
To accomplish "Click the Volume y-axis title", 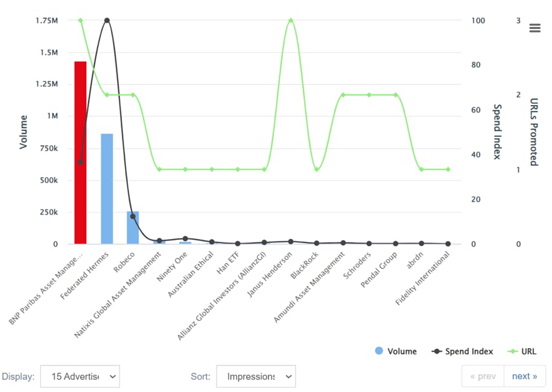I will (x=24, y=132).
